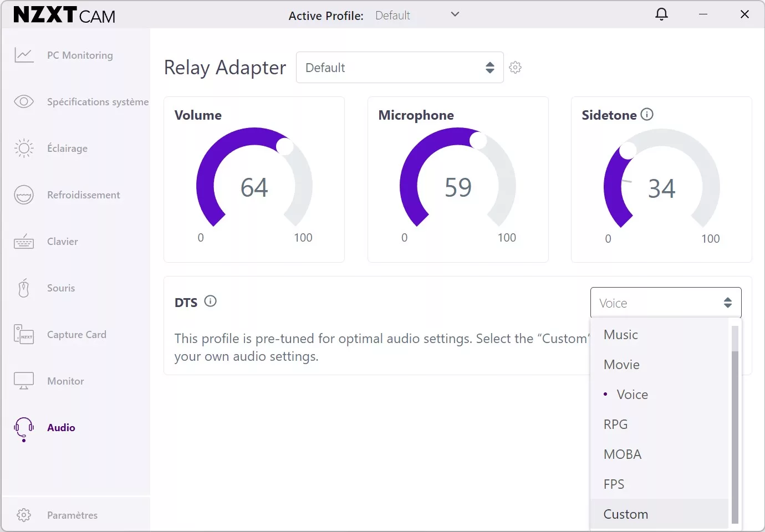Collapse the Voice DTS preset dropdown
This screenshot has width=765, height=532.
(665, 303)
